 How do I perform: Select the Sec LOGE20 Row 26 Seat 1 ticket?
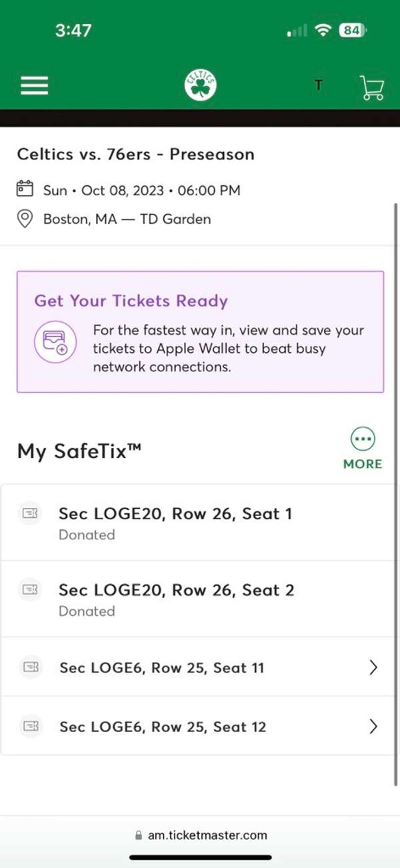pos(200,522)
